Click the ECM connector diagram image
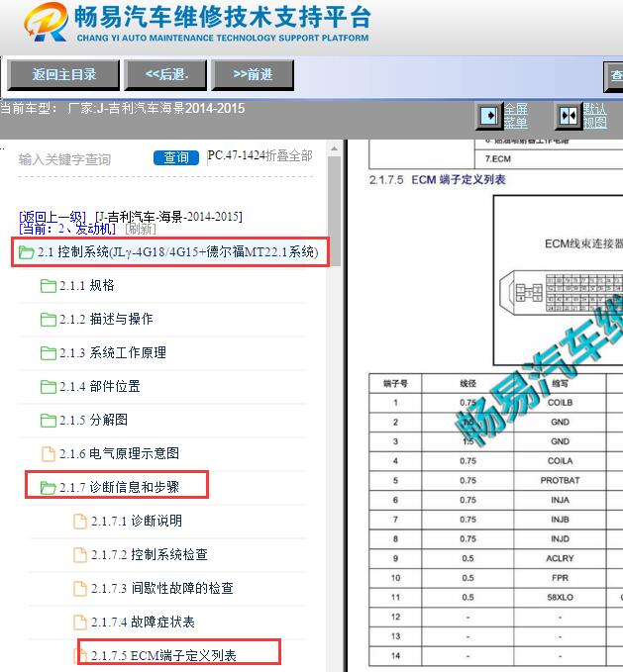Image resolution: width=623 pixels, height=672 pixels. point(559,280)
